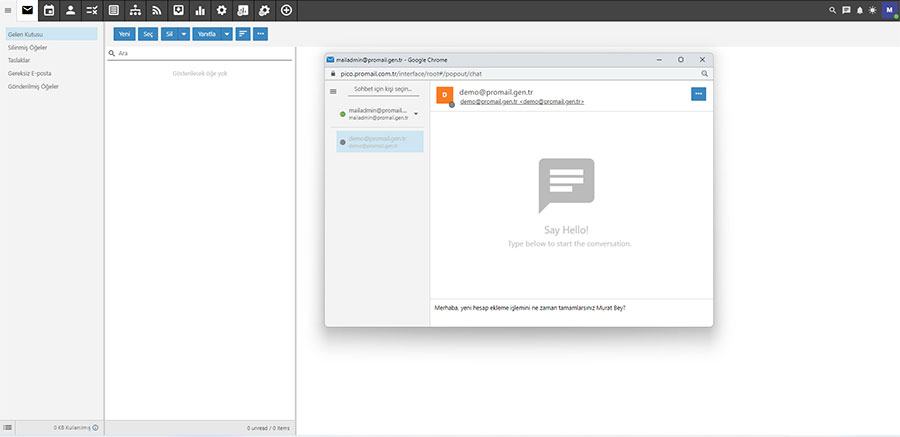Toggle the chat sidebar hamburger menu
900x437 pixels.
click(333, 90)
